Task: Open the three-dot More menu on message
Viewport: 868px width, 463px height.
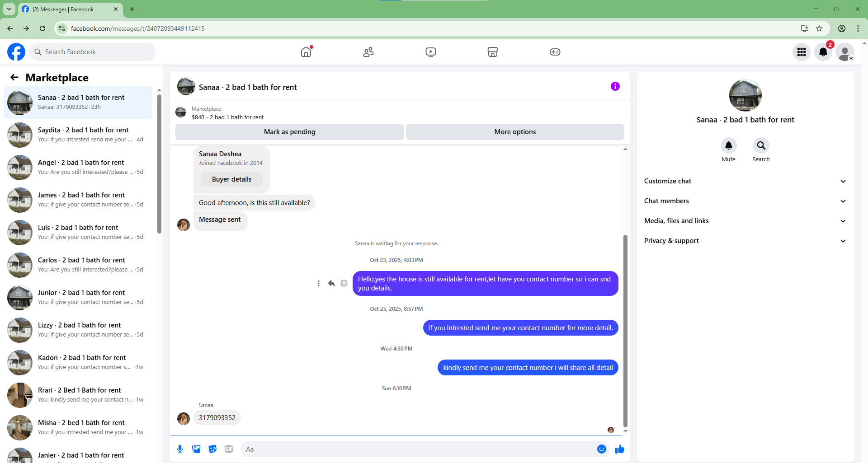Action: [319, 283]
